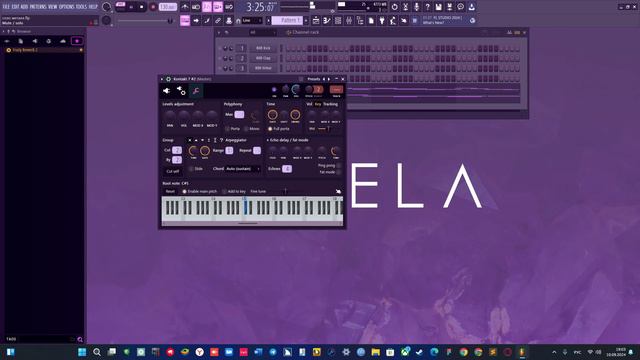Click the stop playback button
Screen dimensions: 640x360
pyautogui.click(x=142, y=7)
